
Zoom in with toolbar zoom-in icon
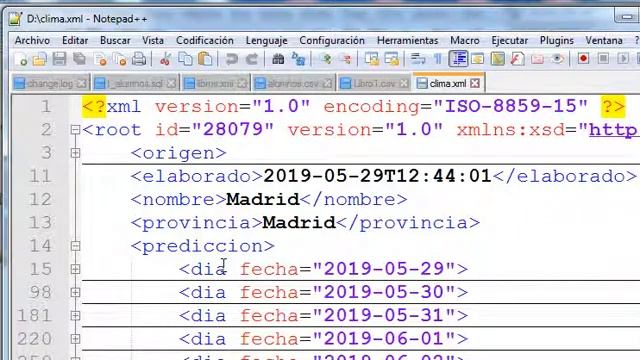(x=325, y=59)
